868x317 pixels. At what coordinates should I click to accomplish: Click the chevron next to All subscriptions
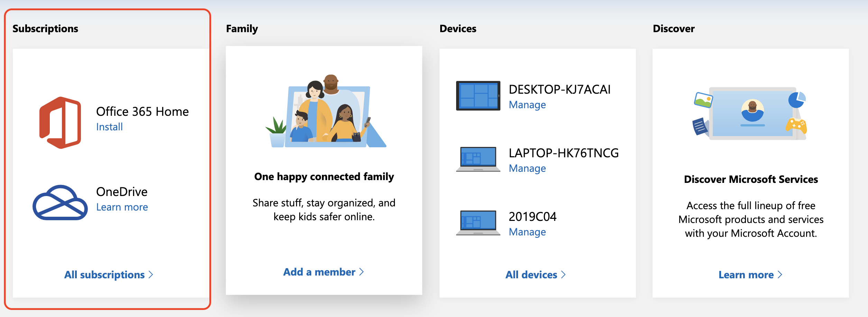click(x=151, y=275)
